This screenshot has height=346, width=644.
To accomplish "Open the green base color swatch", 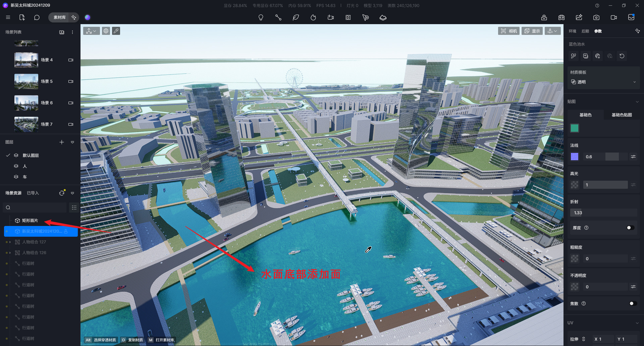I will coord(575,128).
